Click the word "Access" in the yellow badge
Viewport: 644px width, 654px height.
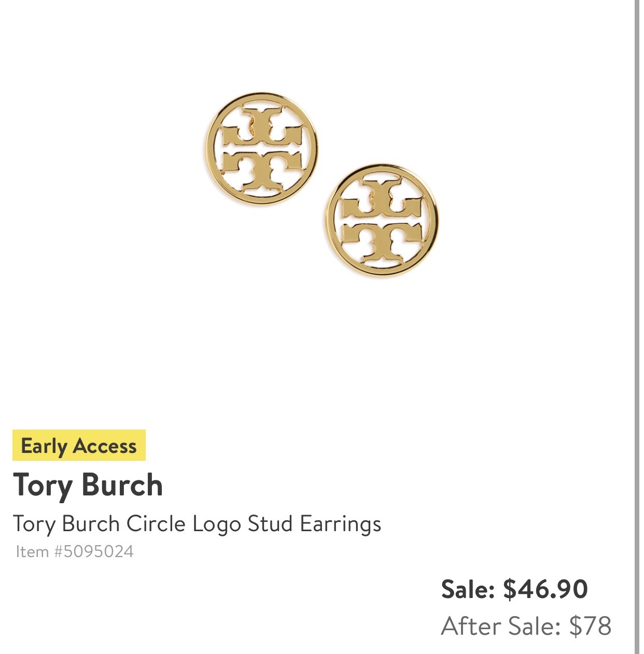pos(105,446)
